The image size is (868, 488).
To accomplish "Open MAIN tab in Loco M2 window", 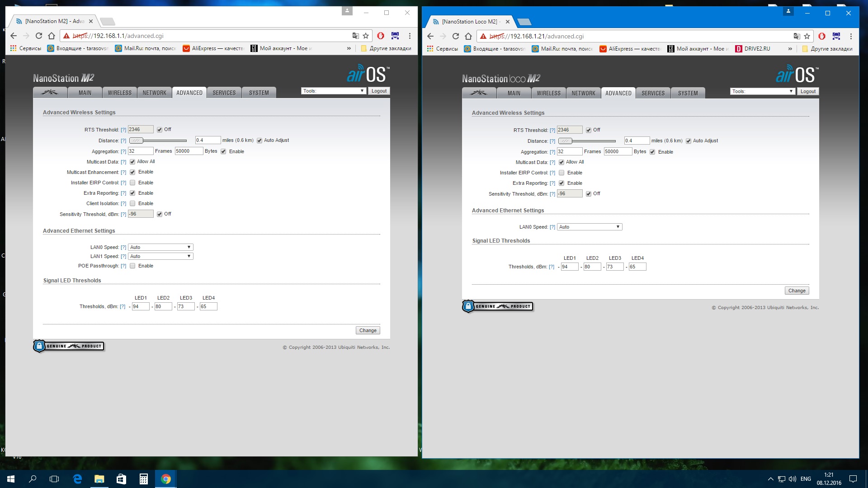I will (514, 93).
